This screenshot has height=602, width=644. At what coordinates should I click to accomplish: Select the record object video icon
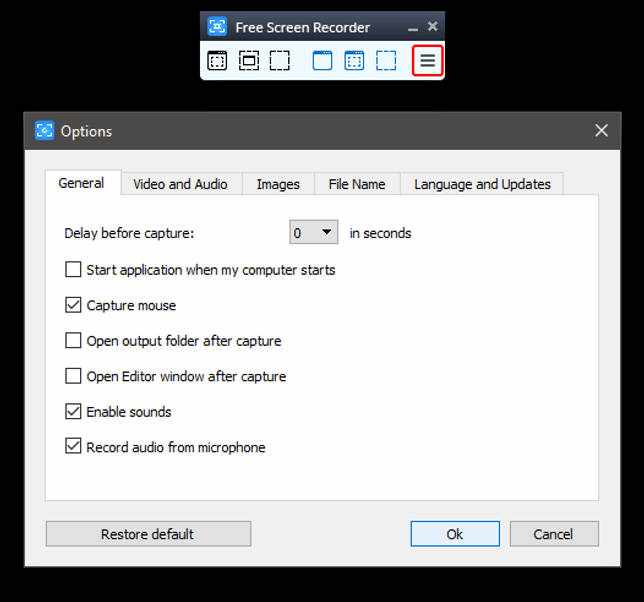[354, 61]
